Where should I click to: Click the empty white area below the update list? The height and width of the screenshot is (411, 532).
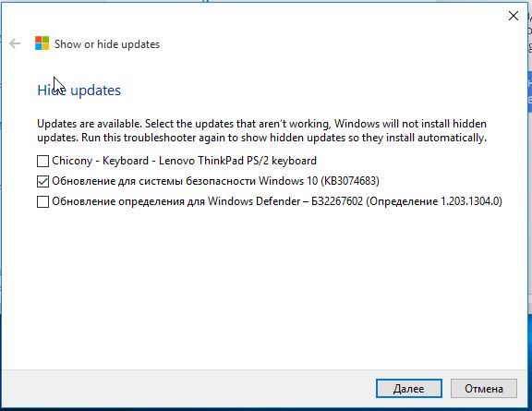(x=265, y=288)
